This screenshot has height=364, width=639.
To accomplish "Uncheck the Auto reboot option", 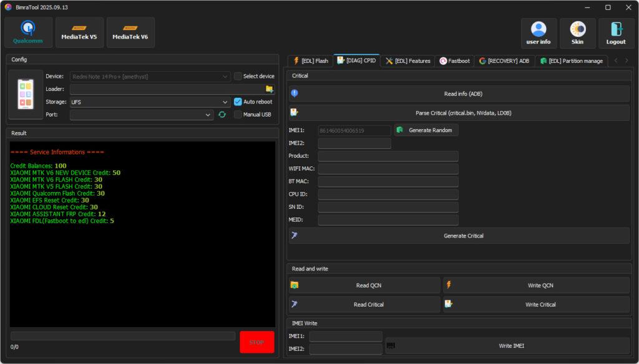I will [x=238, y=102].
